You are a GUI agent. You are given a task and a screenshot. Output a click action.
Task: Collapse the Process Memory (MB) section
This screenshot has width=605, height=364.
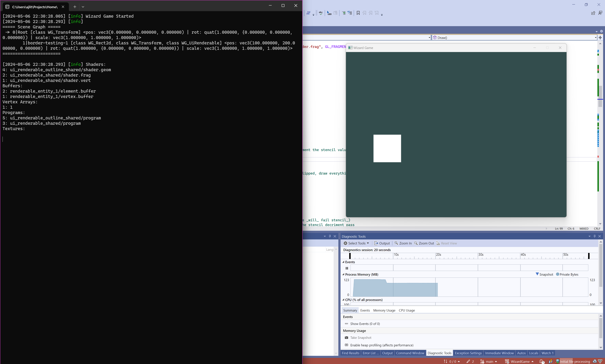[343, 274]
